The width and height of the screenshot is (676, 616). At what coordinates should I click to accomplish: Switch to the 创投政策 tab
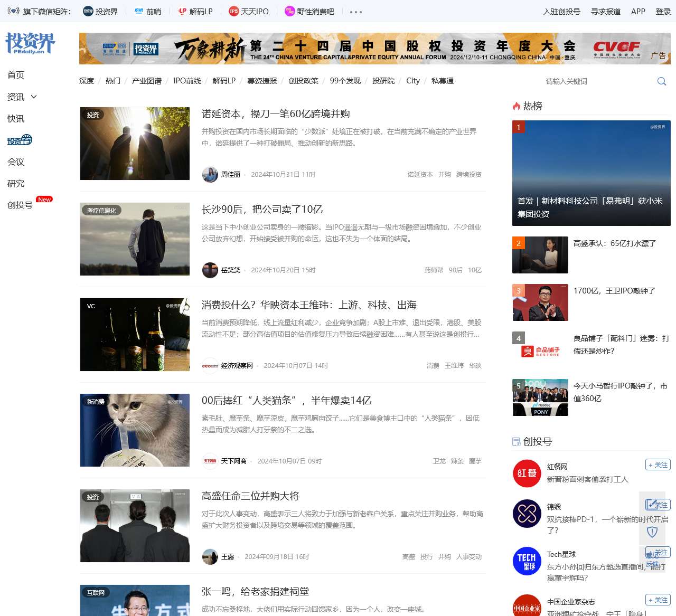304,81
